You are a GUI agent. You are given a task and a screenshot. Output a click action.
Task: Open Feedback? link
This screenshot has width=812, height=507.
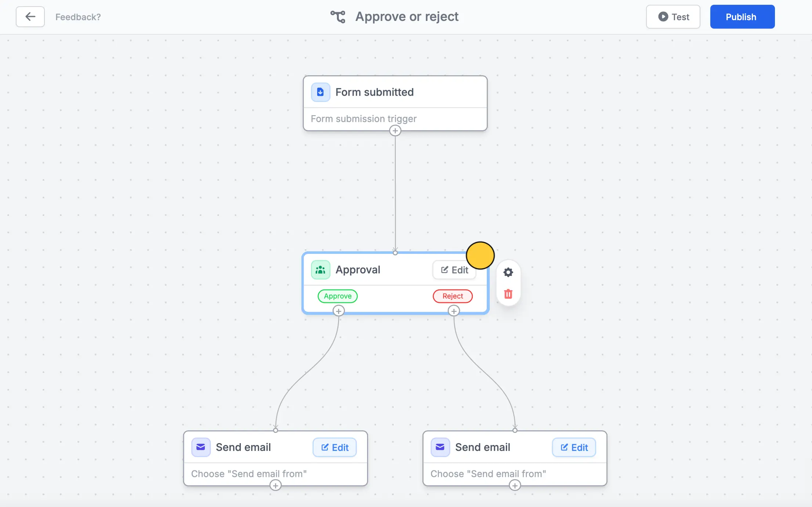pos(77,17)
